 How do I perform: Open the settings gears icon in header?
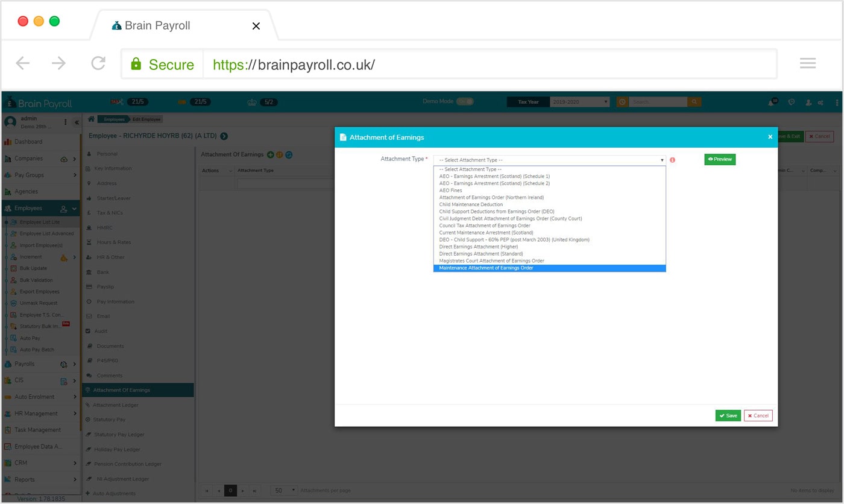[x=820, y=102]
